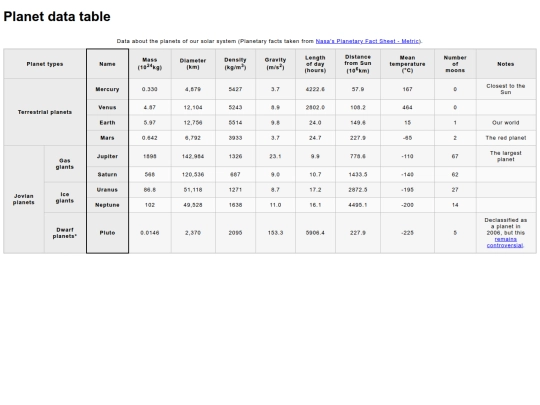This screenshot has height=405, width=540.
Task: Select the 'Dwarf planets*' subgroup cell
Action: pos(65,233)
